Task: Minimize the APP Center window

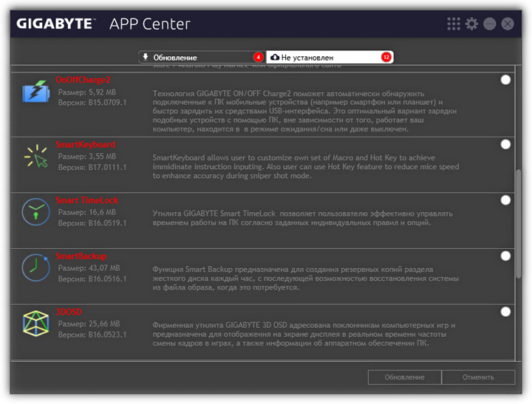Action: pos(490,24)
